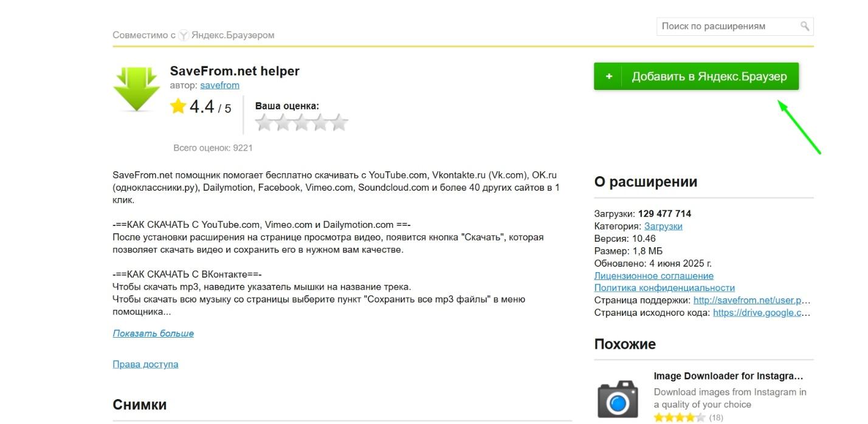Click the SaveFrom.net green arrow logo

click(137, 89)
